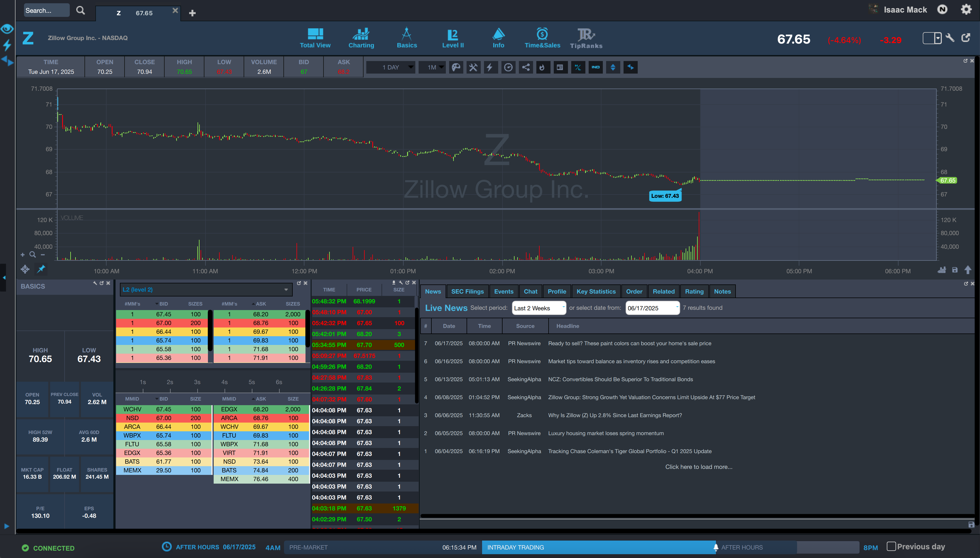
Task: Open chart drawing tools (hammer and wrench)
Action: point(473,68)
